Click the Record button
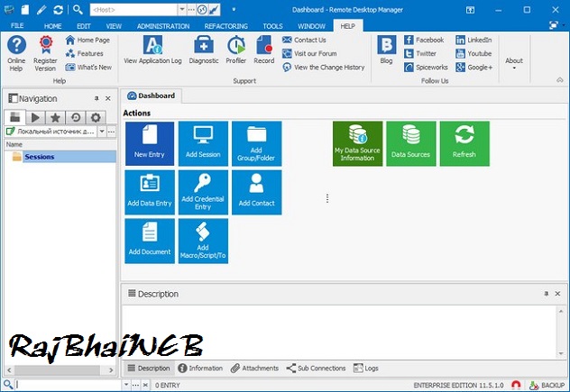This screenshot has height=392, width=570. [264, 50]
